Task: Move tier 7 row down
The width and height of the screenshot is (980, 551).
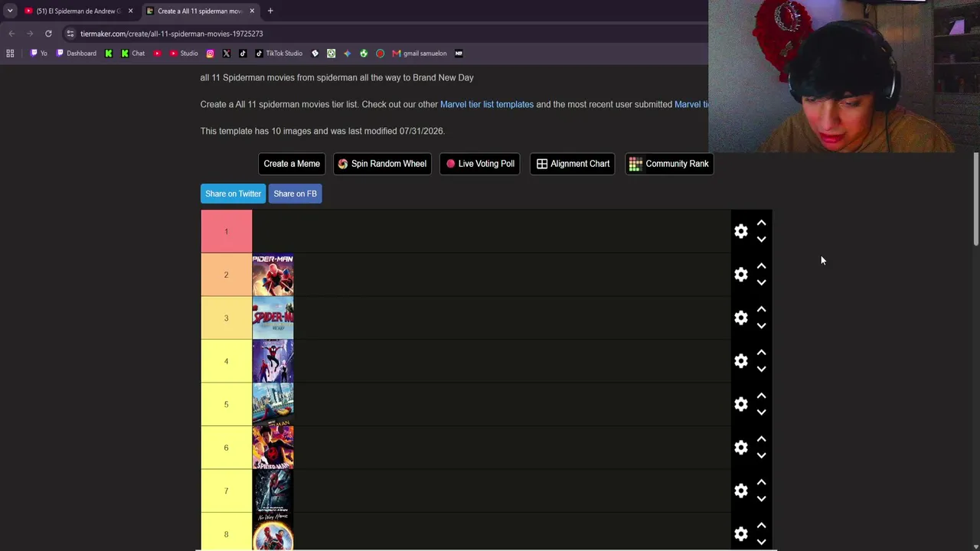Action: coord(761,499)
